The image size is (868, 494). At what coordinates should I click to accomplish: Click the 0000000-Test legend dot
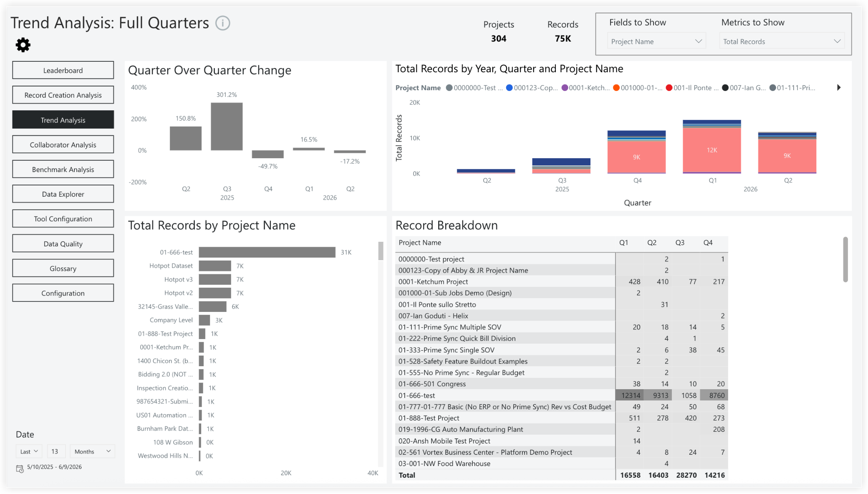click(449, 88)
